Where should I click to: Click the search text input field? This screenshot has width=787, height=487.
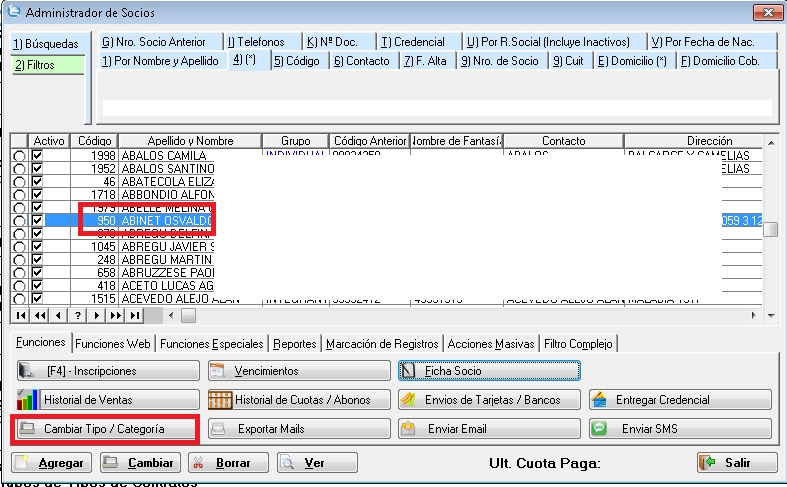click(438, 108)
